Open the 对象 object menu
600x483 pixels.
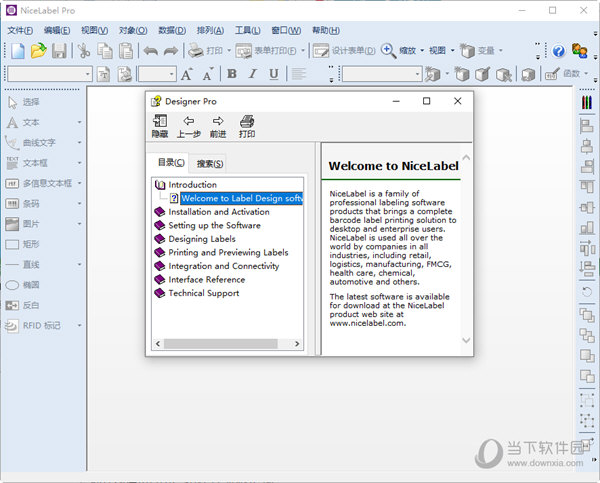[133, 31]
